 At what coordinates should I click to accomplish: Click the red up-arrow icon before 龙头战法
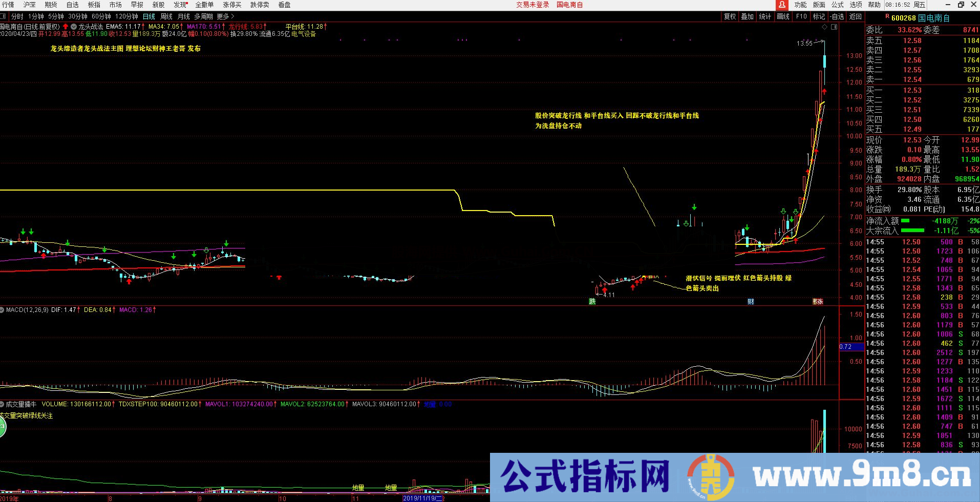click(x=66, y=26)
